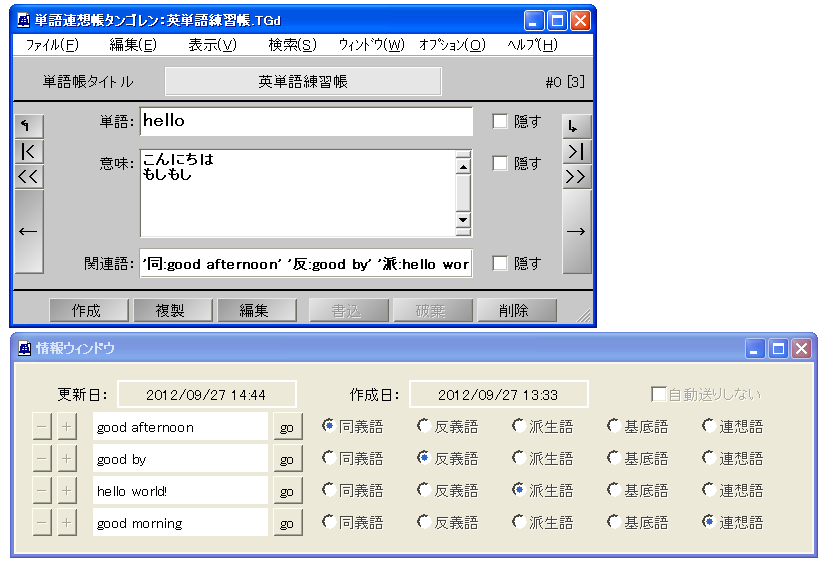The image size is (829, 564).
Task: Open the ウィンドウ(W) menu
Action: (372, 45)
